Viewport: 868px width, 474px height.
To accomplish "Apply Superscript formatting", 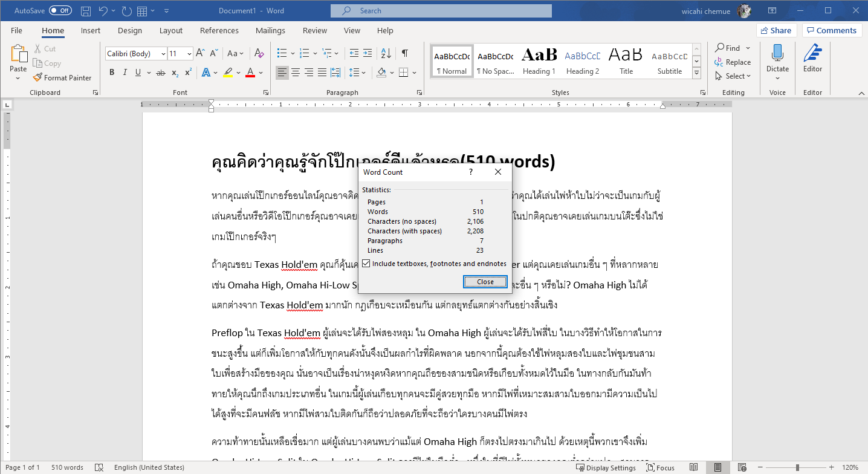I will pyautogui.click(x=188, y=73).
